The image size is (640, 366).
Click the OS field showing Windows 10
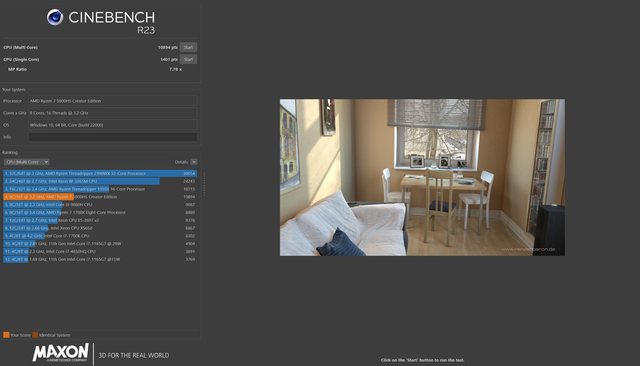113,125
